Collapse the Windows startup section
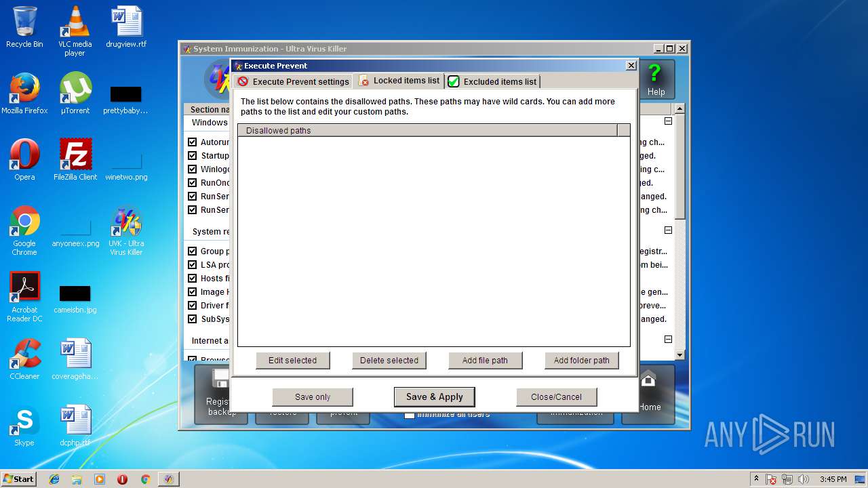The image size is (868, 488). pyautogui.click(x=668, y=121)
